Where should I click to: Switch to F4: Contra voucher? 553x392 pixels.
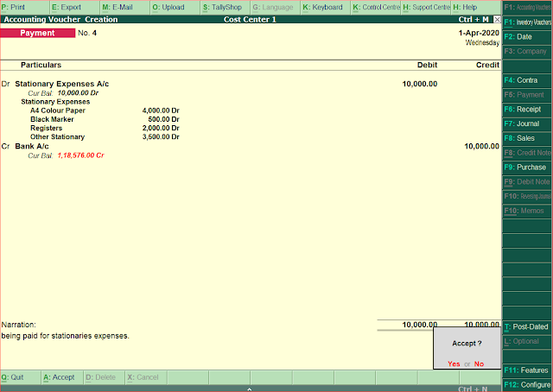527,80
